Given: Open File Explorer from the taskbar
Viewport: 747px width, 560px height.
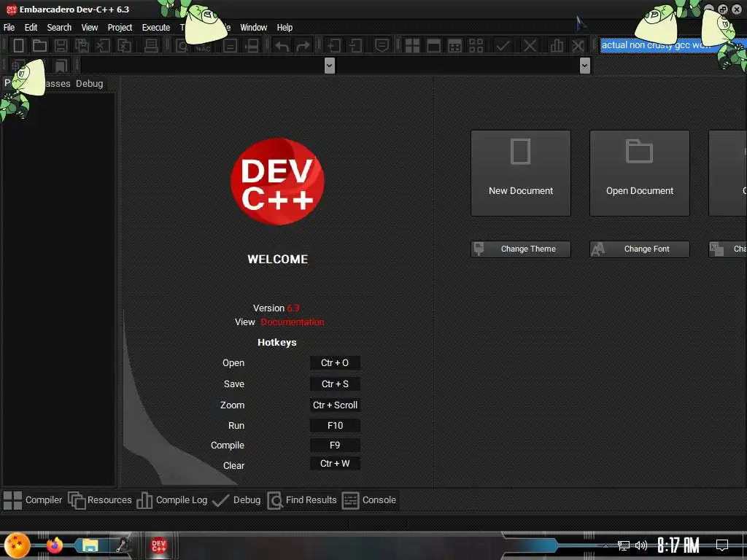Looking at the screenshot, I should coord(90,545).
